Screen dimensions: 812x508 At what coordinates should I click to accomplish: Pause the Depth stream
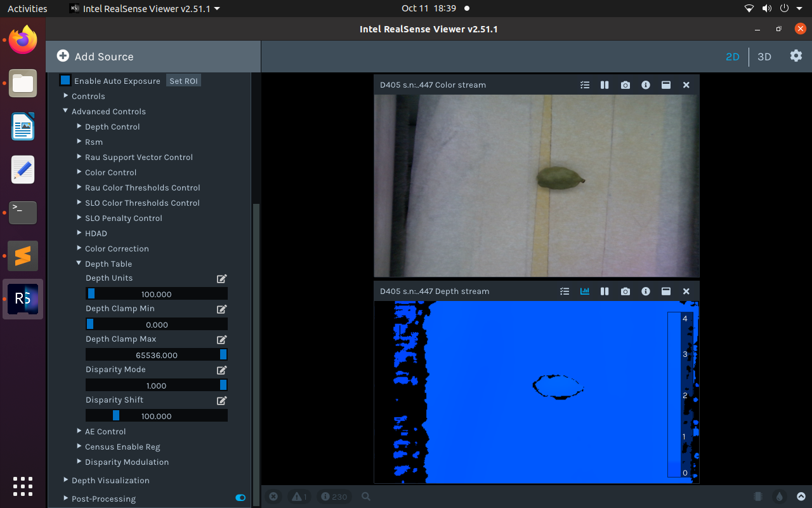tap(605, 291)
